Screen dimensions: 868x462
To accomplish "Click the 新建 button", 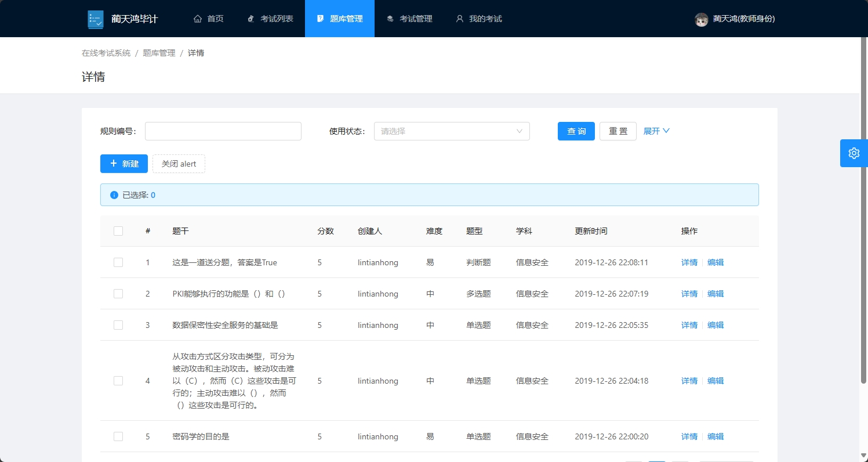I will point(124,164).
